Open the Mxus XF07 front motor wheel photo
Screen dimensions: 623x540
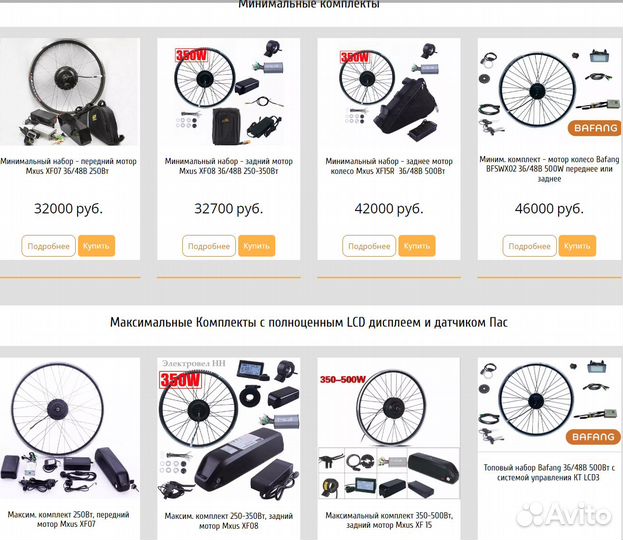(70, 92)
